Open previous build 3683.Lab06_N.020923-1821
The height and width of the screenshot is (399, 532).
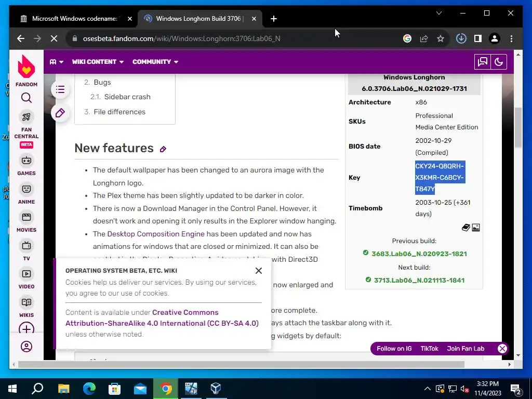419,254
